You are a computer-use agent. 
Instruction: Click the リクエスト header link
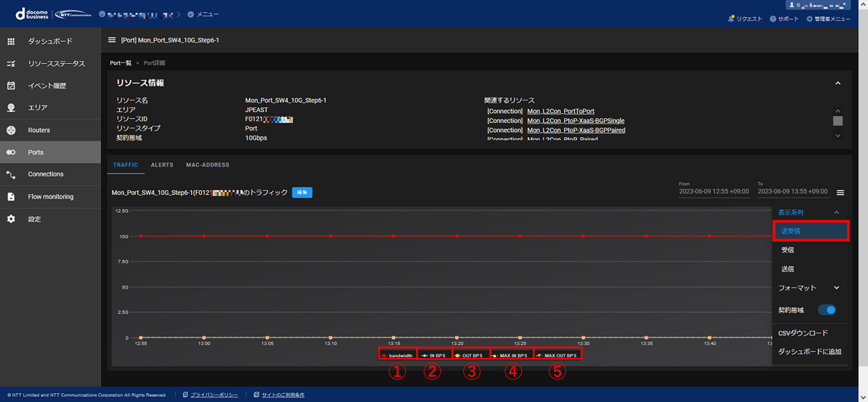coord(749,19)
